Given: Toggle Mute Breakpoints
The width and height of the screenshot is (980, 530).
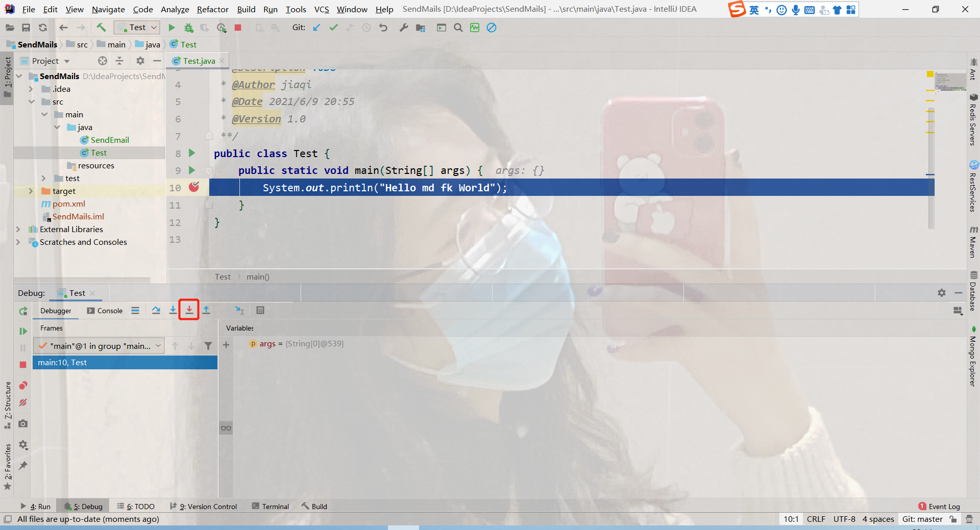Looking at the screenshot, I should (x=23, y=403).
